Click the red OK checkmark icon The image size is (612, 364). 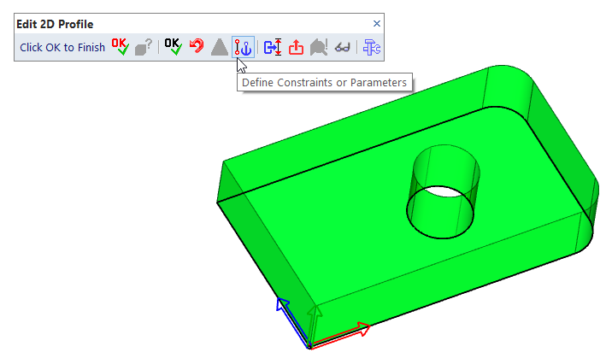pos(121,48)
